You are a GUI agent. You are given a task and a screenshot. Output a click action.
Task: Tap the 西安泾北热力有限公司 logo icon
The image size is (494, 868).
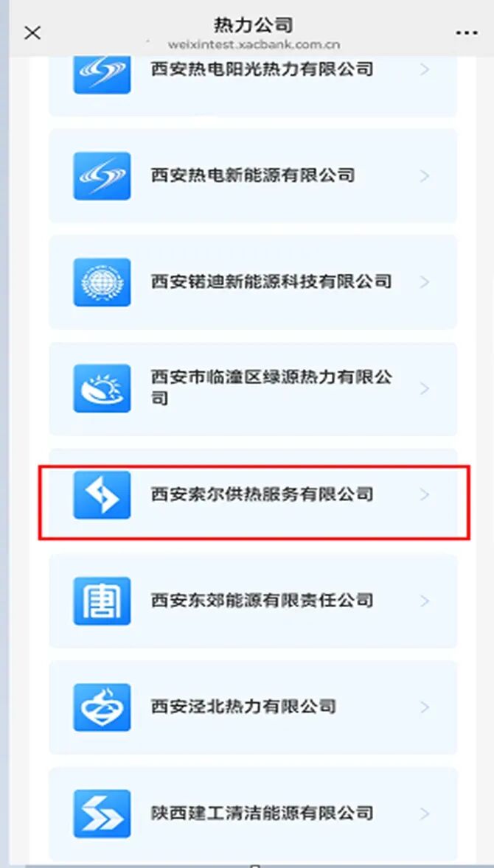point(102,707)
